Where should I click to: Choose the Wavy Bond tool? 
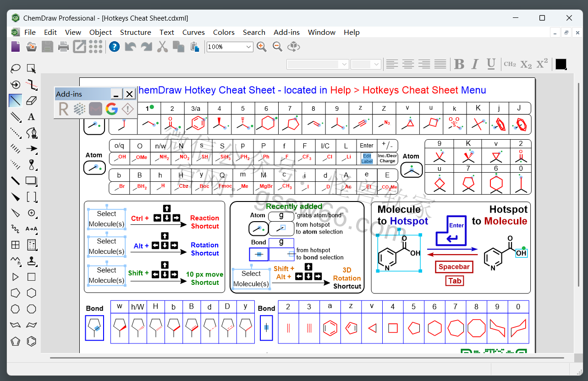[x=16, y=229]
